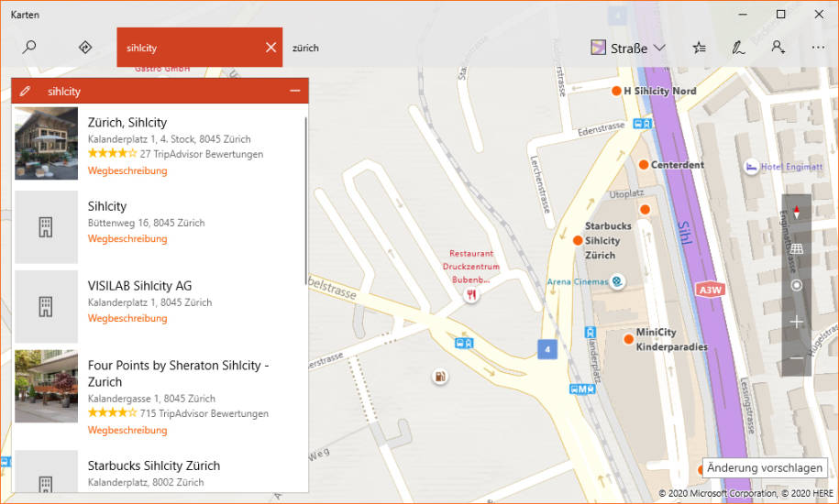Screen dimensions: 839x504
Task: Open the search magnifier icon
Action: tap(29, 47)
